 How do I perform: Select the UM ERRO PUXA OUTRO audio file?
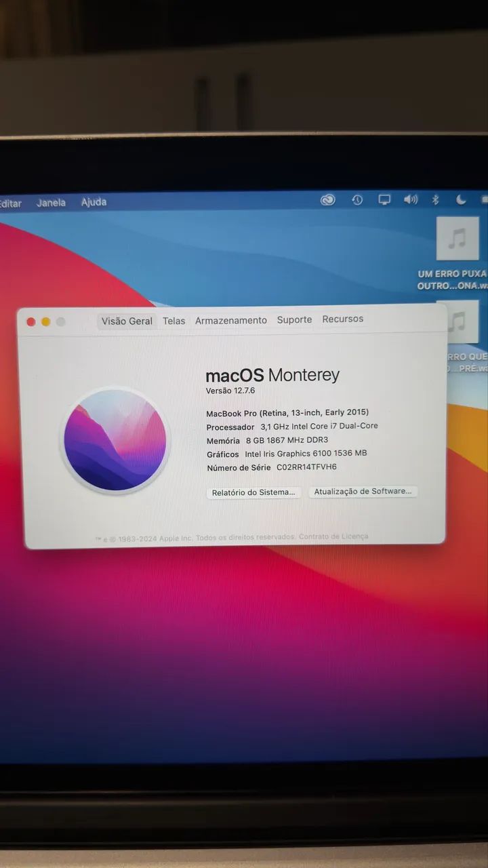(x=457, y=239)
